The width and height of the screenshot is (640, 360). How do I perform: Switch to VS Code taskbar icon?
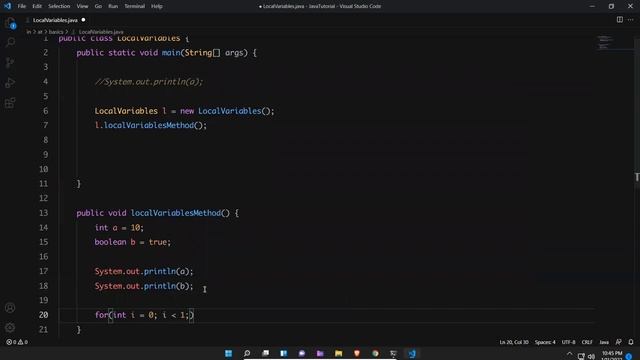click(x=412, y=353)
